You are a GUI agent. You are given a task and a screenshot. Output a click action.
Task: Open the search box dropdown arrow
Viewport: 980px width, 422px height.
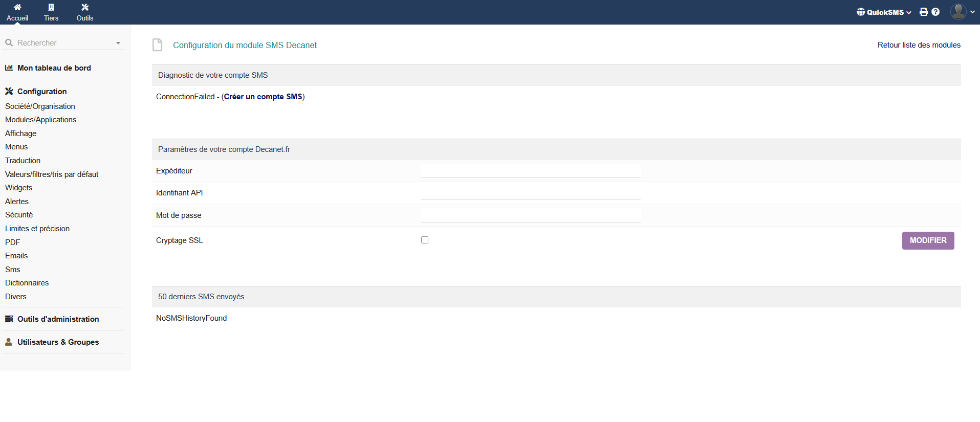point(118,43)
